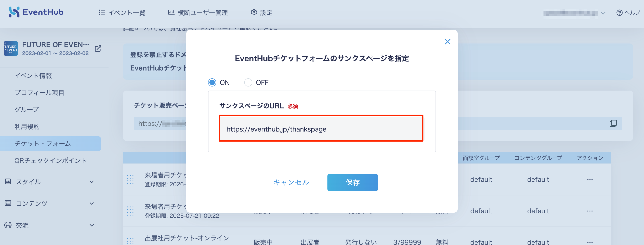Click the 出展社用チケット-オンライン ticket name
The width and height of the screenshot is (644, 245).
click(x=187, y=238)
